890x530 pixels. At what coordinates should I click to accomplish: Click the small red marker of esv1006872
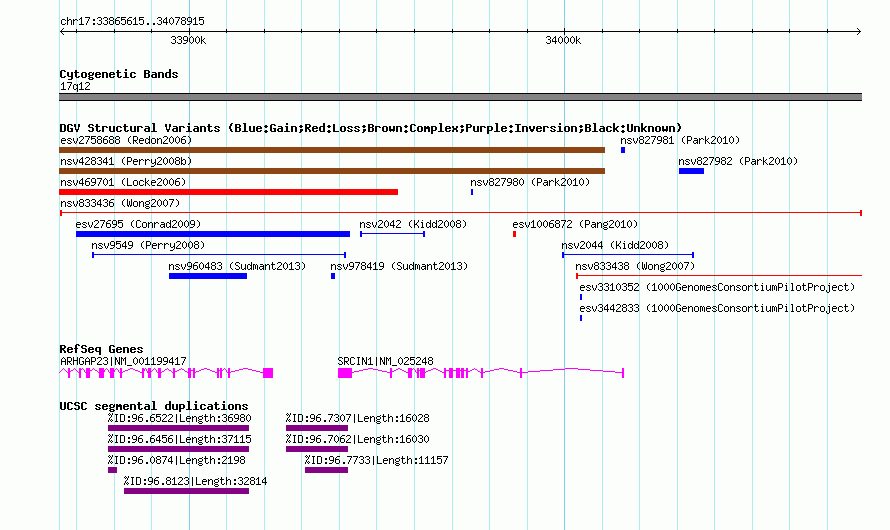tap(514, 234)
